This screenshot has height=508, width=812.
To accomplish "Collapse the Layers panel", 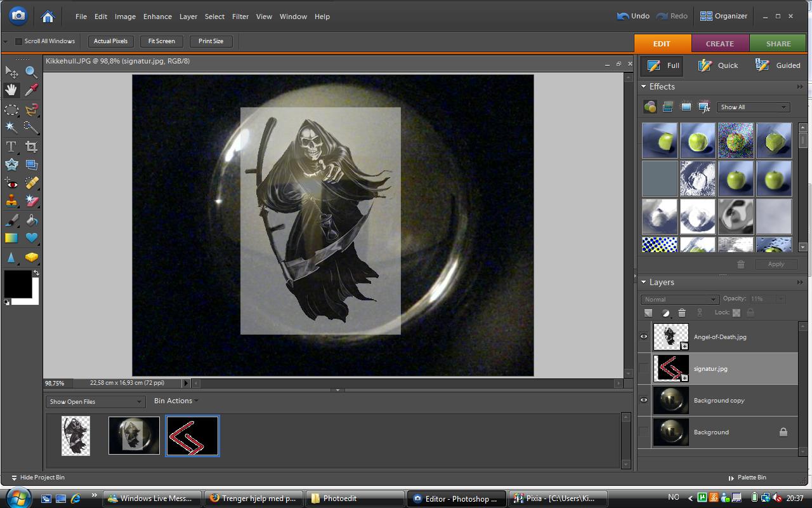I will click(643, 282).
